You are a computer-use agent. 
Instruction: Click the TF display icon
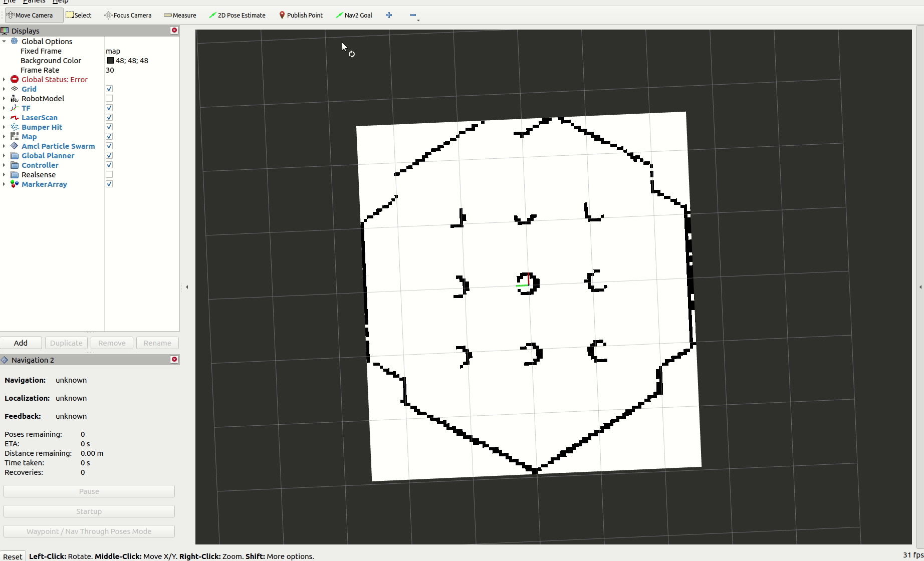click(x=15, y=108)
